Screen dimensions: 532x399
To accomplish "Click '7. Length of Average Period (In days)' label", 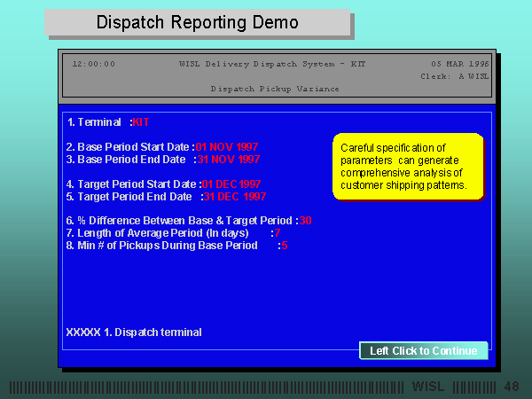I will point(158,233).
